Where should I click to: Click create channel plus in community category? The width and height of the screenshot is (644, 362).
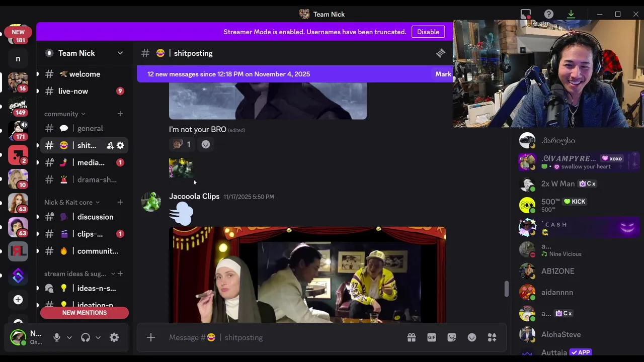pos(120,114)
